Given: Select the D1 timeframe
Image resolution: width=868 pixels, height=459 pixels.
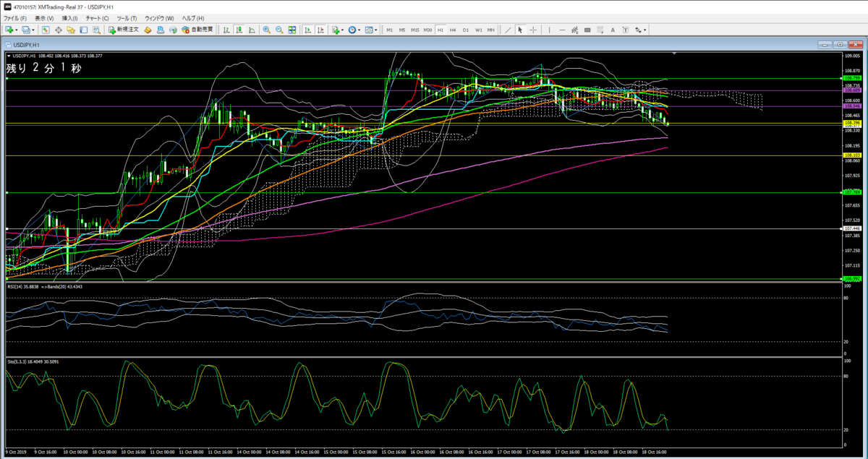Looking at the screenshot, I should [x=466, y=30].
